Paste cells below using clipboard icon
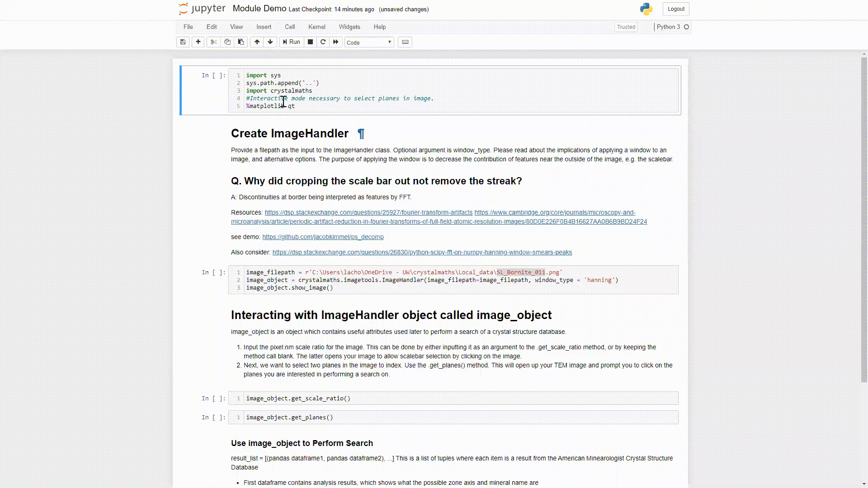Viewport: 868px width, 488px height. coord(241,42)
